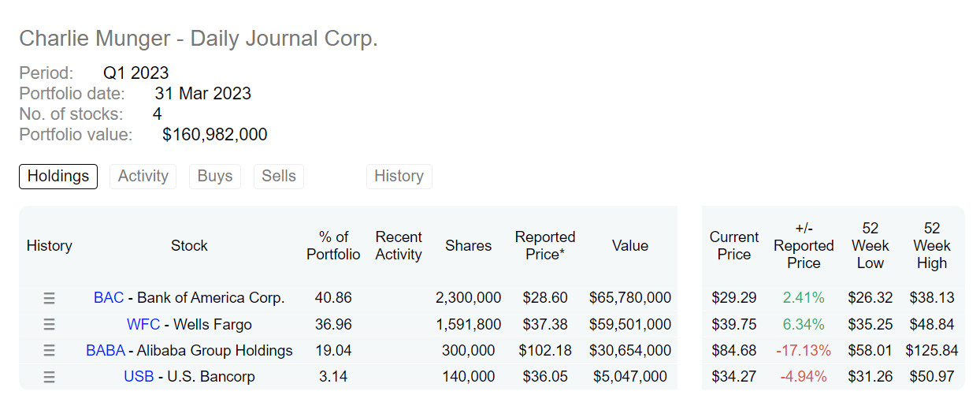Open the BAC ticker link

[x=109, y=298]
